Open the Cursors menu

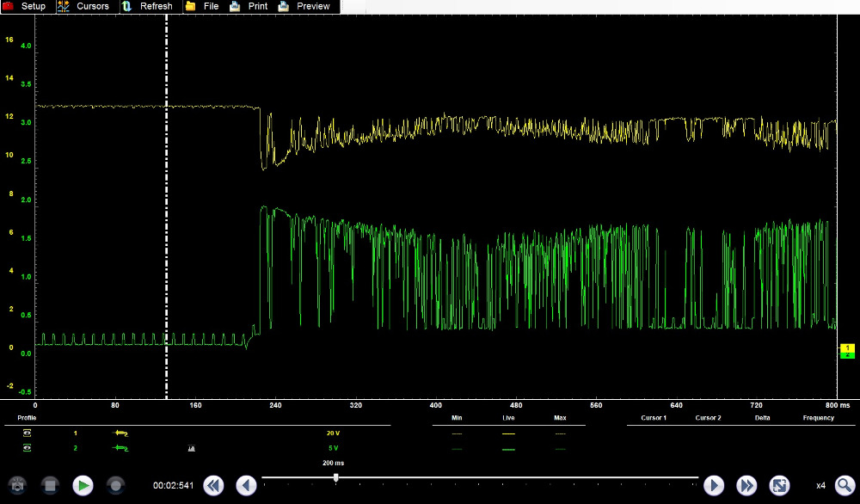coord(83,6)
